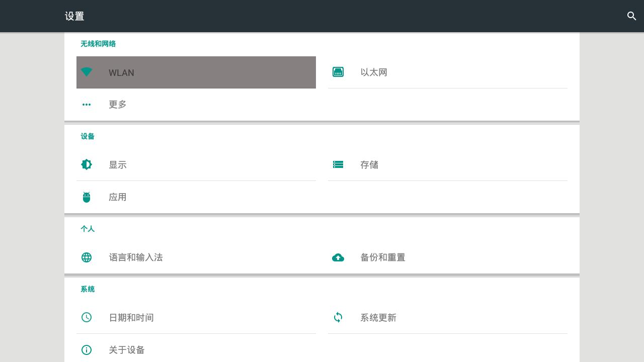Click the 存储 storage icon
The width and height of the screenshot is (644, 362).
pos(338,164)
